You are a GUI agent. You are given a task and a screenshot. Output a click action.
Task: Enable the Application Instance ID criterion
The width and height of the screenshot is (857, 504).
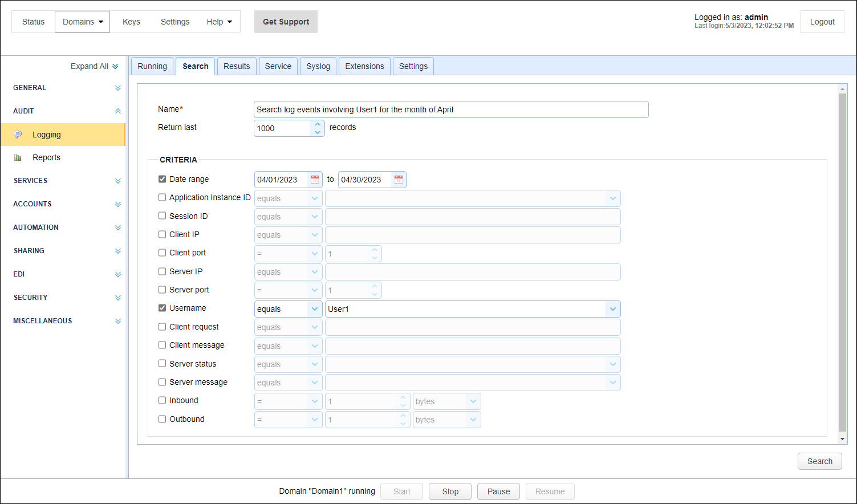coord(162,197)
